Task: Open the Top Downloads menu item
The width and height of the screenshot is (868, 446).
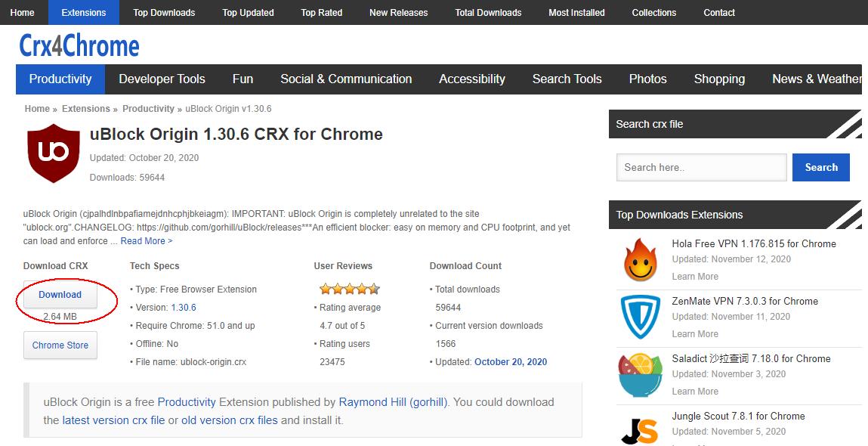Action: (164, 13)
